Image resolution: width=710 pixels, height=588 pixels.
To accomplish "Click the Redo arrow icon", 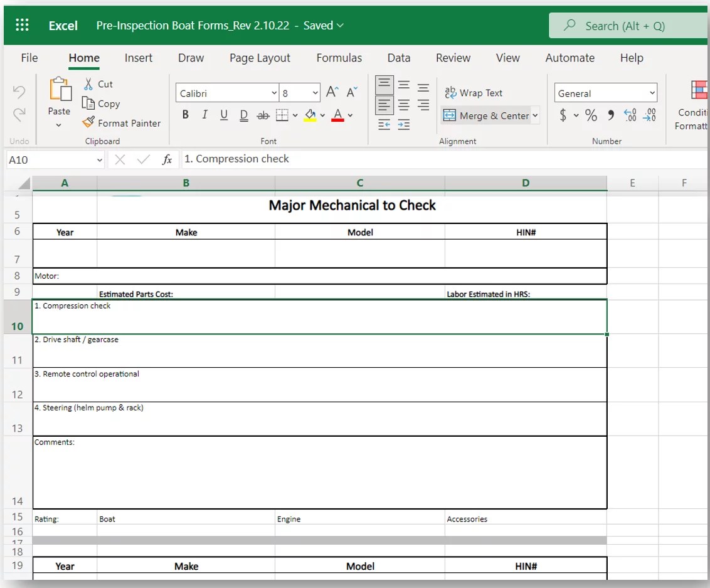I will tap(19, 114).
